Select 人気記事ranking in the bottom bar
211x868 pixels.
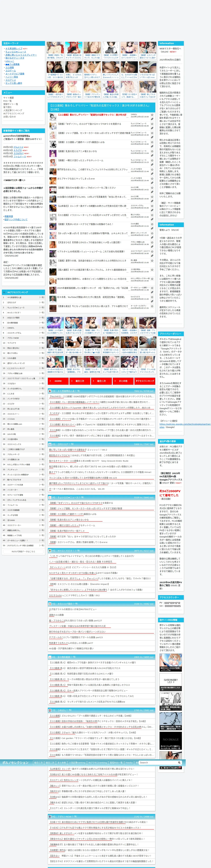click(x=77, y=763)
